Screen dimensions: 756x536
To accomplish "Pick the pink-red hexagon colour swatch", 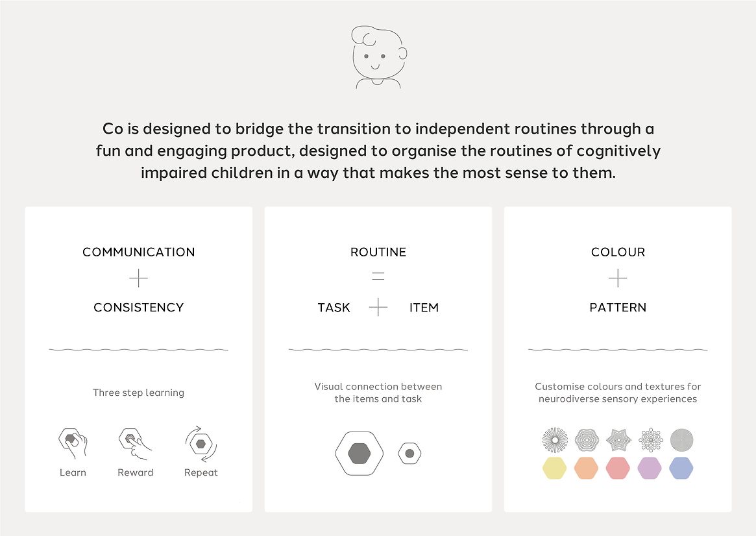I will (618, 468).
